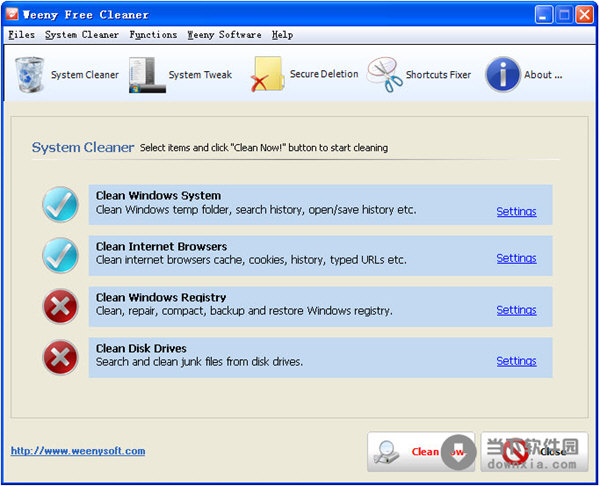Uncheck Clean Windows System checkmark
This screenshot has width=600, height=486.
point(60,204)
